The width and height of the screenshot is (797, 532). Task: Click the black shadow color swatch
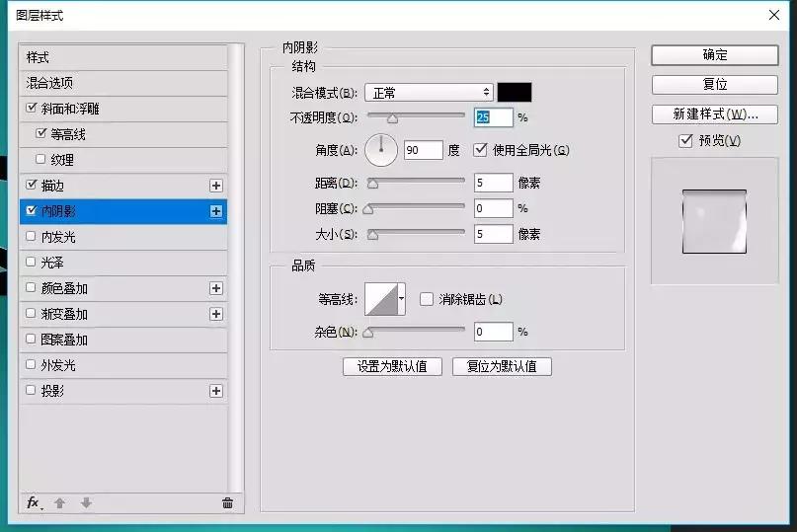coord(515,93)
